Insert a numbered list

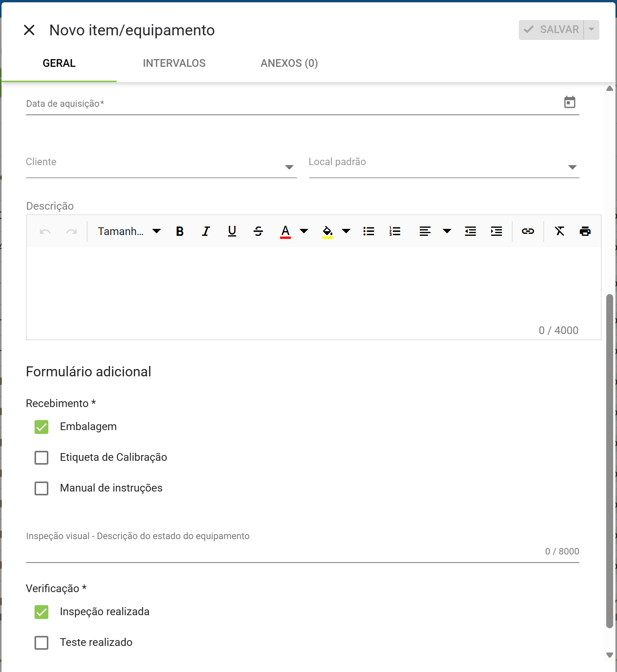coord(395,231)
